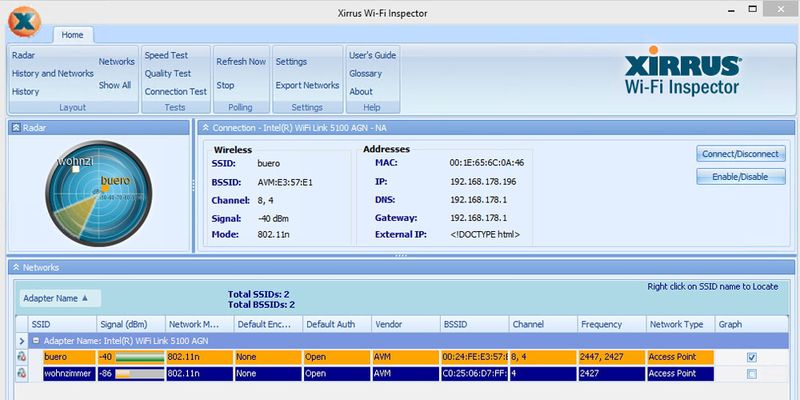Image resolution: width=800 pixels, height=400 pixels.
Task: Collapse the Networks panel
Action: click(16, 267)
